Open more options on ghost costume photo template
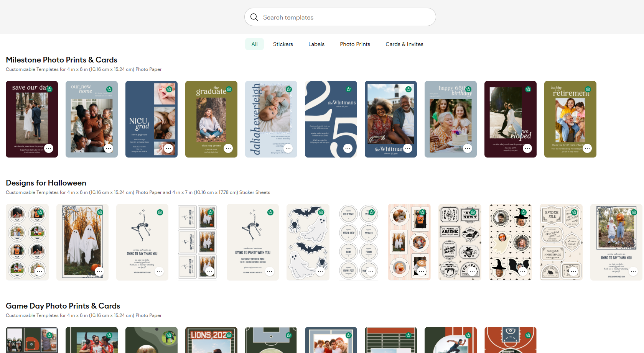The image size is (644, 353). click(99, 271)
